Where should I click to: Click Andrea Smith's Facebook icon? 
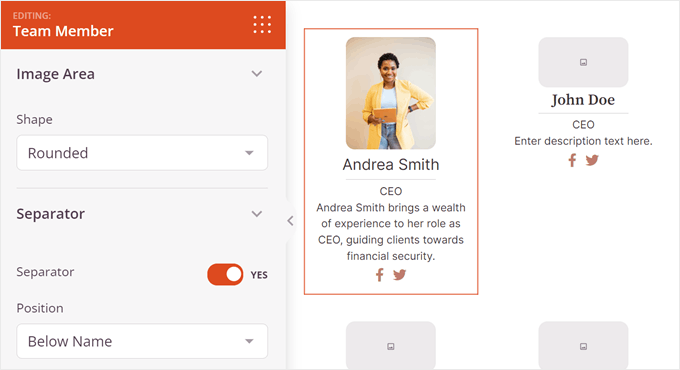coord(379,275)
